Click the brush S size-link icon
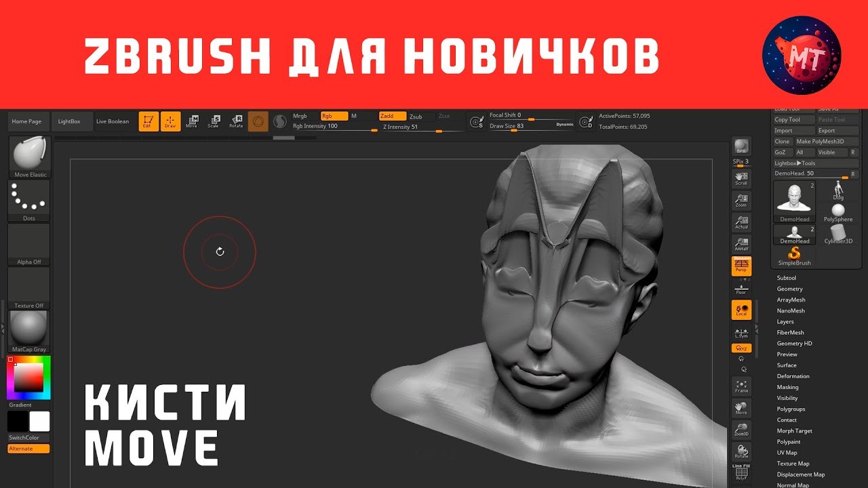 coord(477,122)
